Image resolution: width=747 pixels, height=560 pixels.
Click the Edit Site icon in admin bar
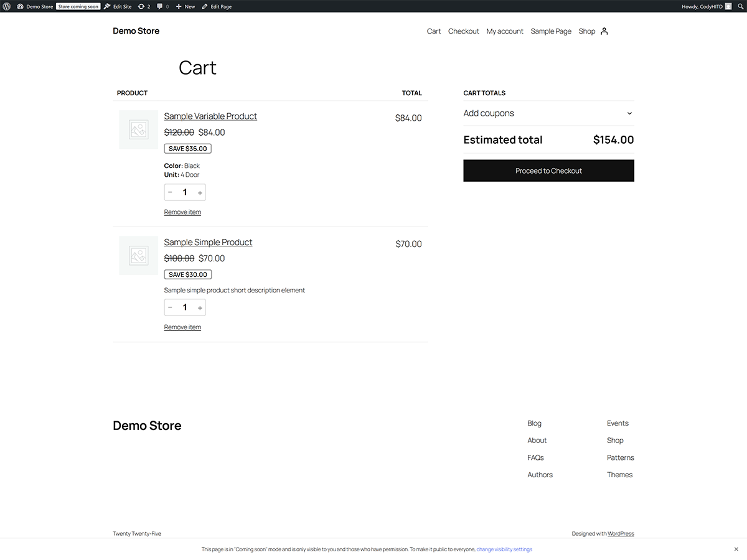point(117,6)
